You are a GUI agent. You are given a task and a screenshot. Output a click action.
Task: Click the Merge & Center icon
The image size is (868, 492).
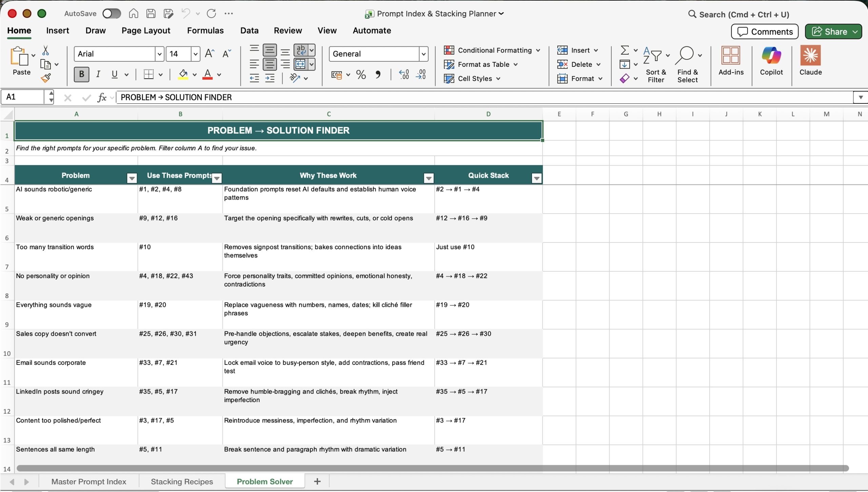pos(301,64)
